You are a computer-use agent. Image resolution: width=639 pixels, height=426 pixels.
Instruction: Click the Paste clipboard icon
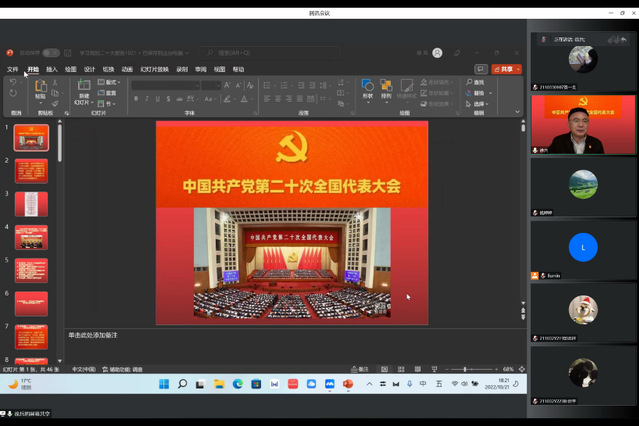(40, 86)
